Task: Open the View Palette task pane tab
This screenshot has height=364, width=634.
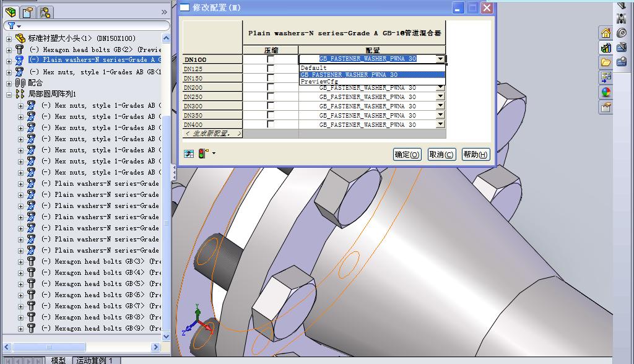Action: pyautogui.click(x=606, y=77)
